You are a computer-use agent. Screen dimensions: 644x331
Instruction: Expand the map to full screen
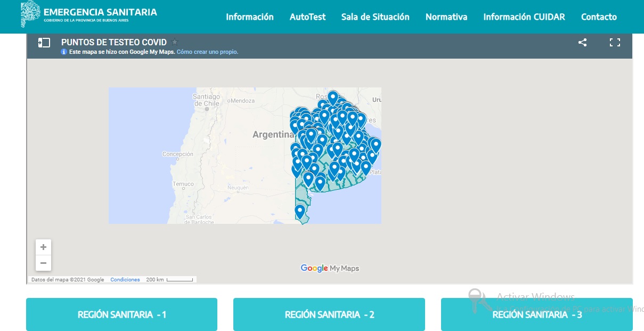(615, 43)
